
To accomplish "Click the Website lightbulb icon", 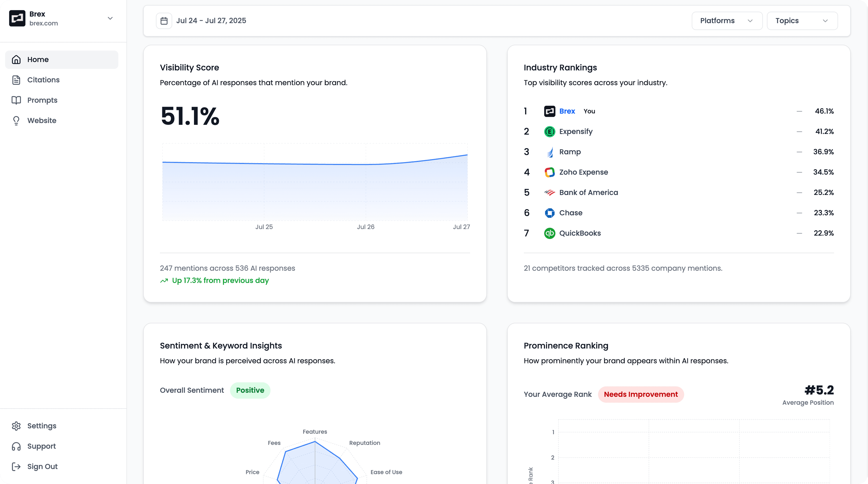I will tap(16, 120).
